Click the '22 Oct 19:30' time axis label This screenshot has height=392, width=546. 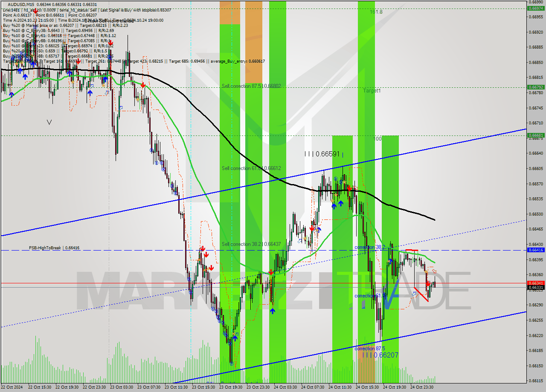tap(67, 387)
